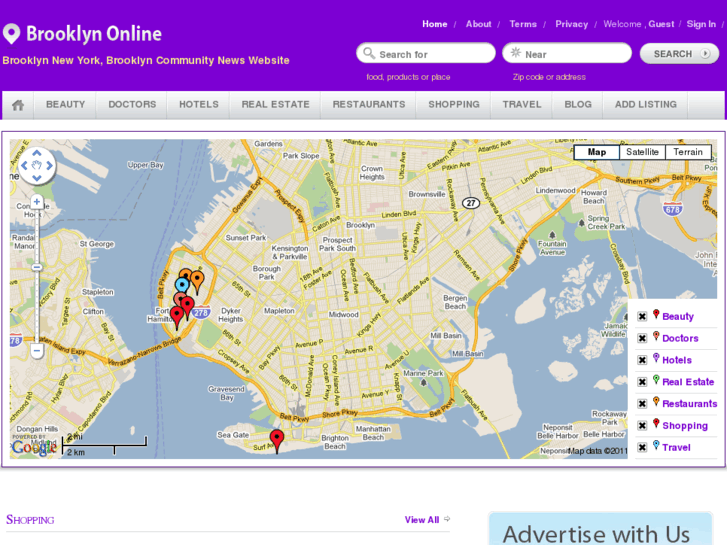Open the Terms link in header
This screenshot has width=727, height=545.
click(523, 24)
